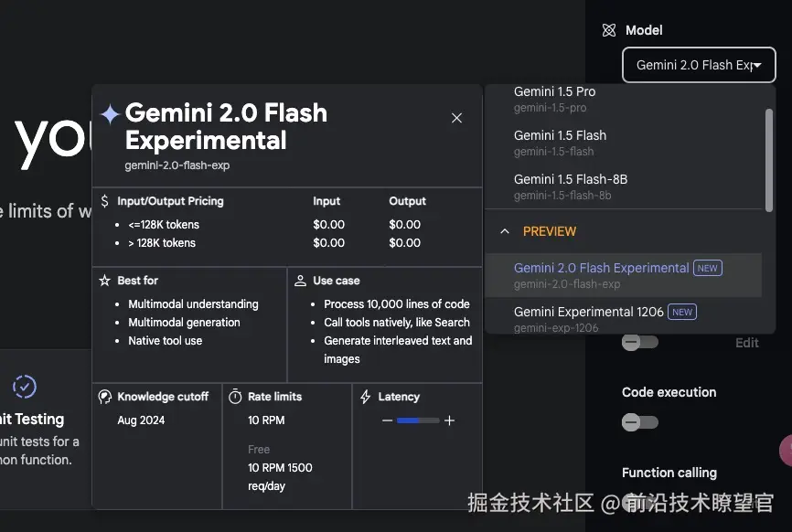Click the Rate limits stopwatch icon
This screenshot has width=792, height=532.
coord(235,397)
